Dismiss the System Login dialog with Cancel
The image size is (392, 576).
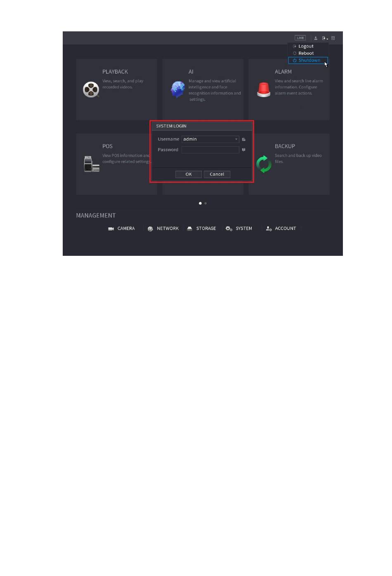217,174
